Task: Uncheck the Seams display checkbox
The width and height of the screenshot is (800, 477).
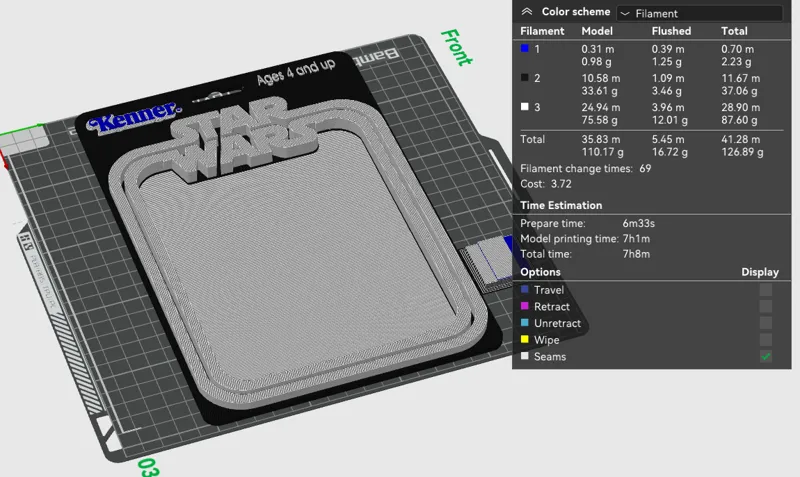Action: (765, 357)
